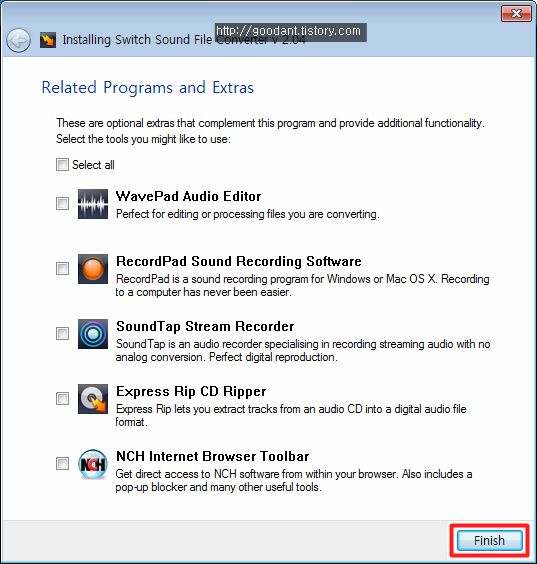Click the Finish button

coord(490,540)
